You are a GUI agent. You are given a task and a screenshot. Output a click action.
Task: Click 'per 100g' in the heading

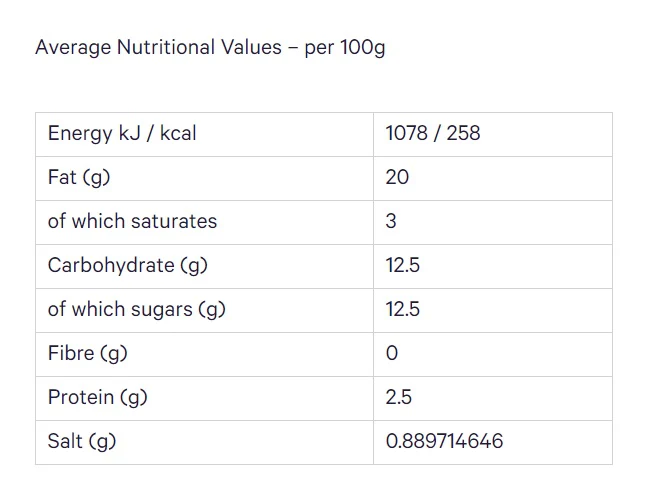[x=345, y=48]
